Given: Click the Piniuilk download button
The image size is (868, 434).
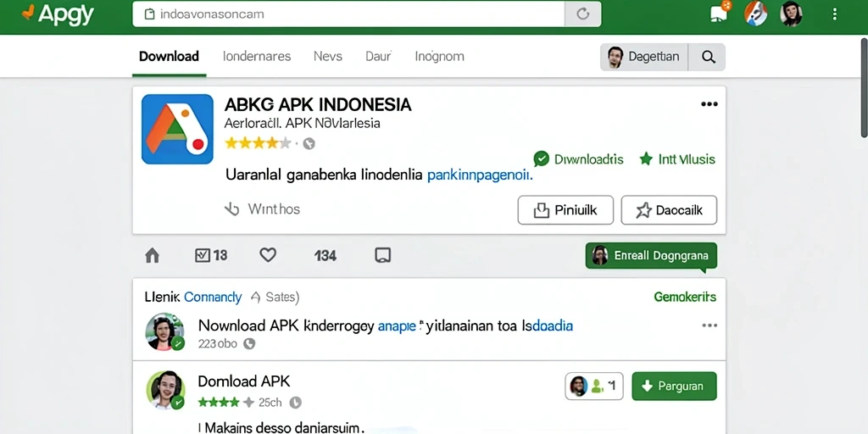Looking at the screenshot, I should click(x=565, y=210).
